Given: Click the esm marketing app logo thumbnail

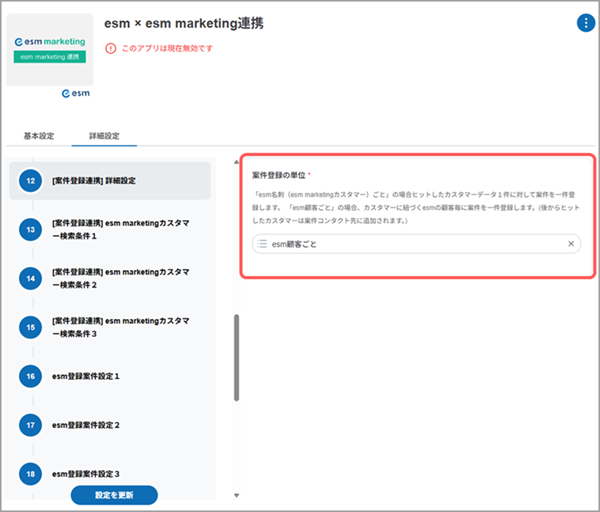Looking at the screenshot, I should pos(50,50).
